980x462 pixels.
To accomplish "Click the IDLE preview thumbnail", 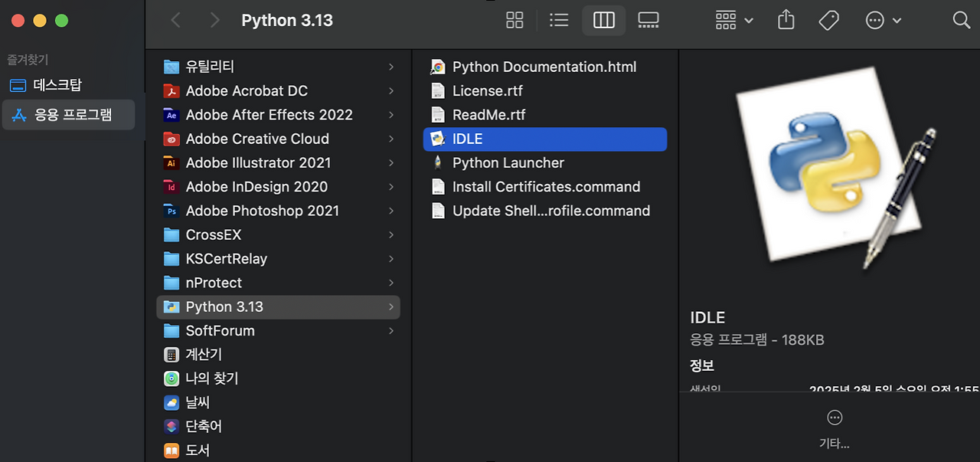I will pos(831,169).
